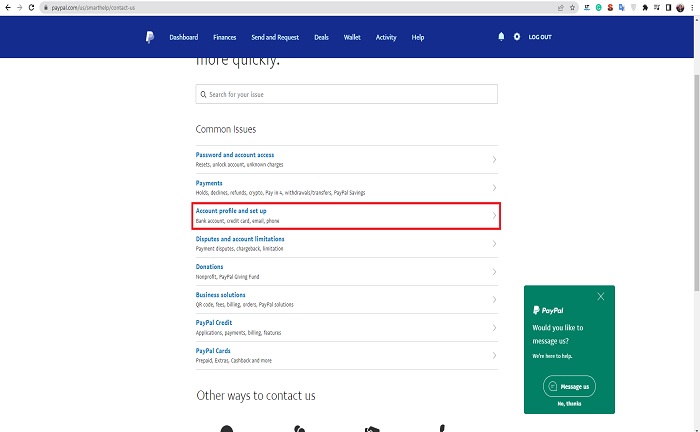
Task: Go to Send and Request
Action: [275, 37]
